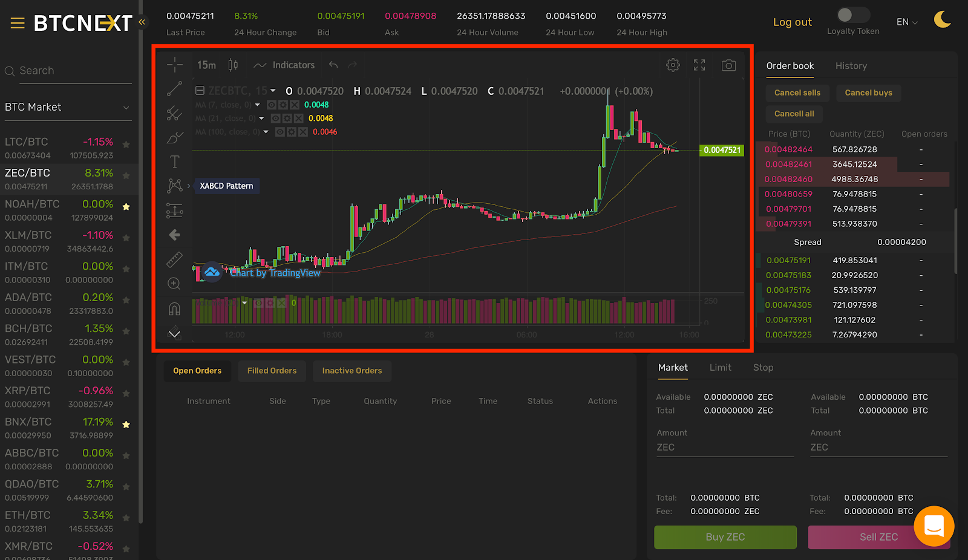The image size is (968, 560).
Task: Focus the buy Amount ZEC field
Action: [725, 448]
